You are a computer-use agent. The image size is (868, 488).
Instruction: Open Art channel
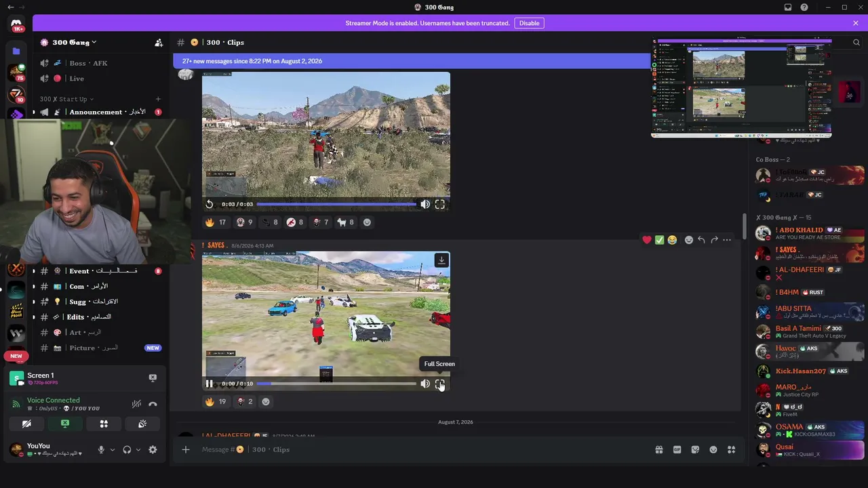coord(100,333)
